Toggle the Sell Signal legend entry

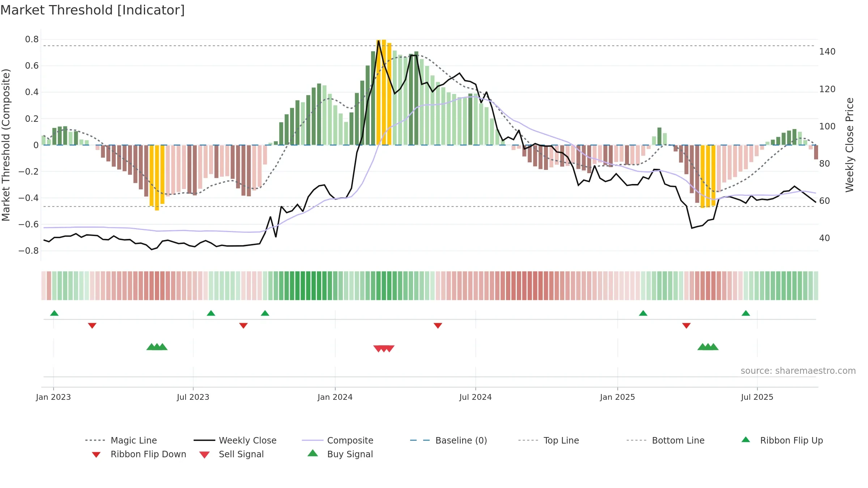tap(231, 454)
